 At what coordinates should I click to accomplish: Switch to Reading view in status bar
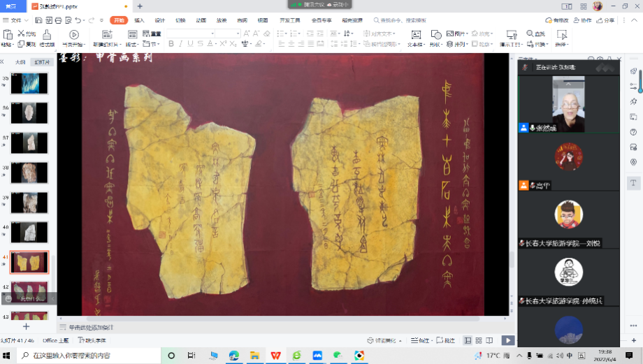click(x=489, y=340)
